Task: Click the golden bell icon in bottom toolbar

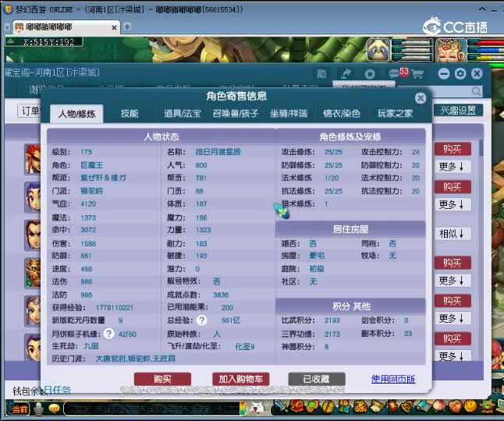Action: [407, 407]
